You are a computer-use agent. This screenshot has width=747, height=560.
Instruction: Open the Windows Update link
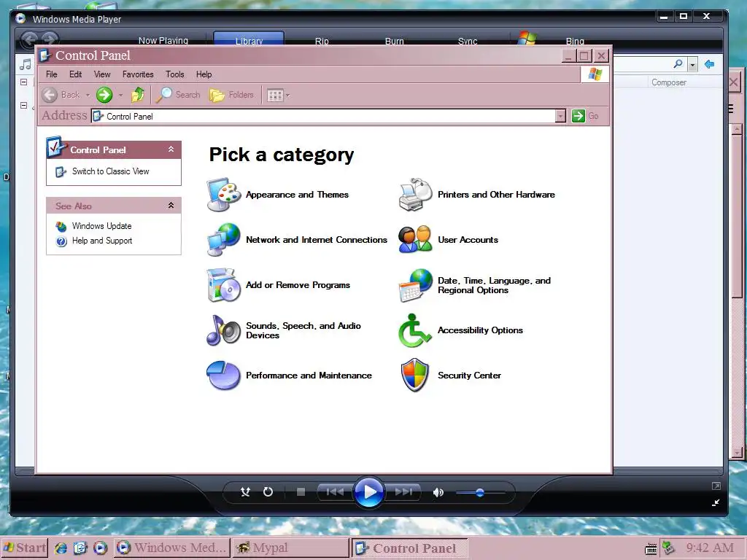[x=101, y=226]
